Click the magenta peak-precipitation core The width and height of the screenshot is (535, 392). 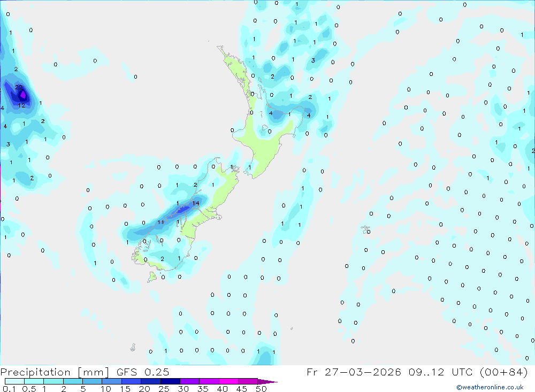[23, 94]
